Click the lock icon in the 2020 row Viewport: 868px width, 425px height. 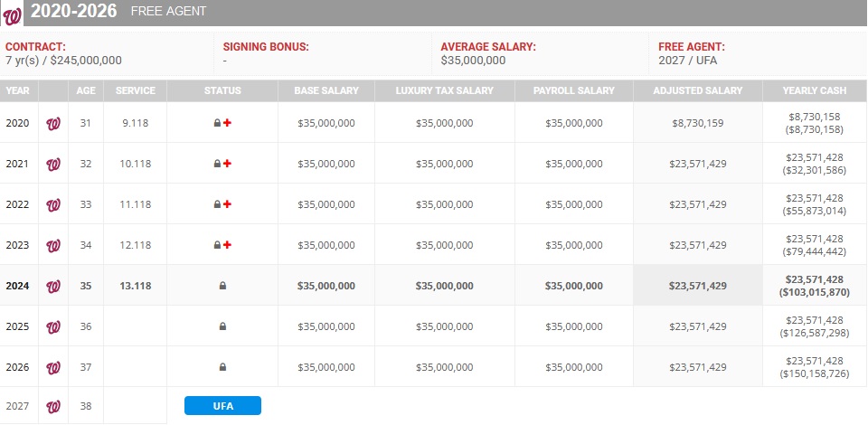click(217, 123)
